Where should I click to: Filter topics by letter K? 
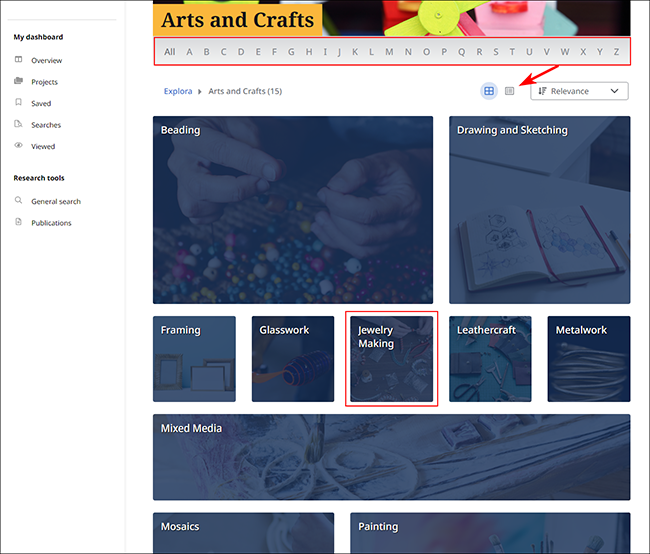pos(355,52)
